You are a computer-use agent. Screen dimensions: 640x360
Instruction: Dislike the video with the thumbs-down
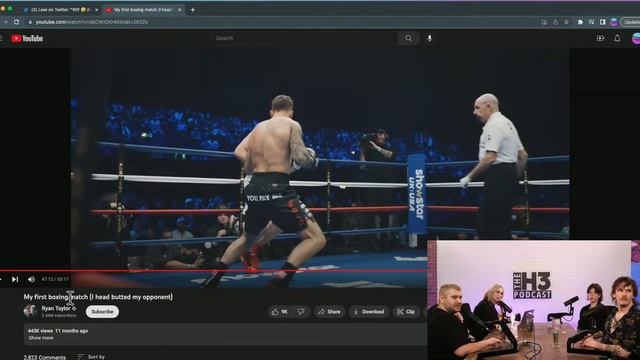[x=301, y=312]
